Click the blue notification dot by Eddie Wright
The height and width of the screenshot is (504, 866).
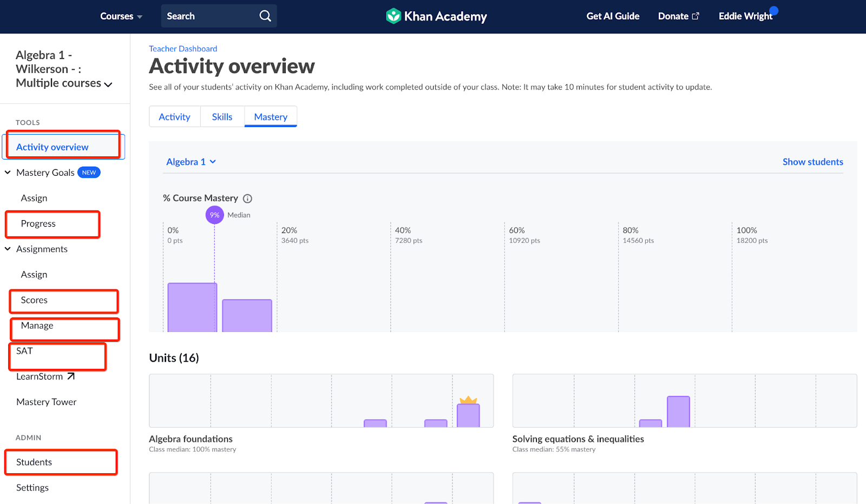pos(774,10)
